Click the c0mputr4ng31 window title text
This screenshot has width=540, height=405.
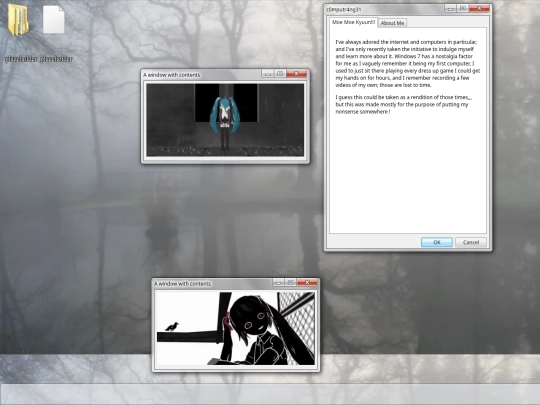coord(343,10)
